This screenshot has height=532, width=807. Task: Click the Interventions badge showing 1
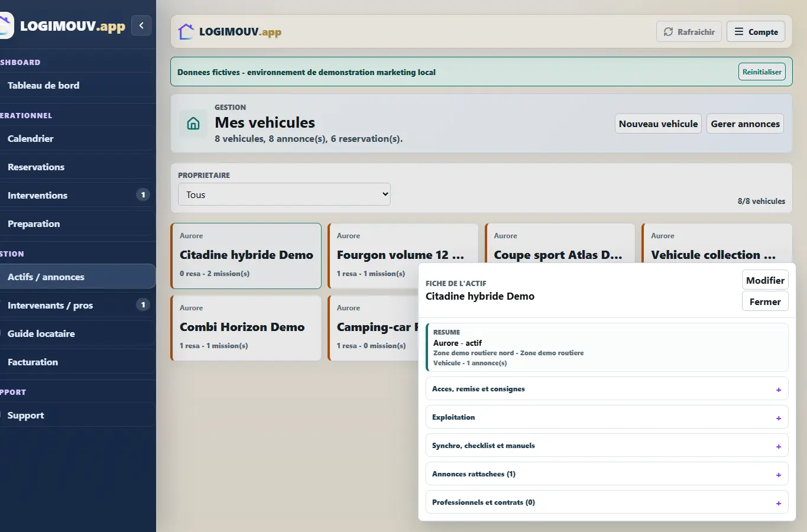[143, 194]
